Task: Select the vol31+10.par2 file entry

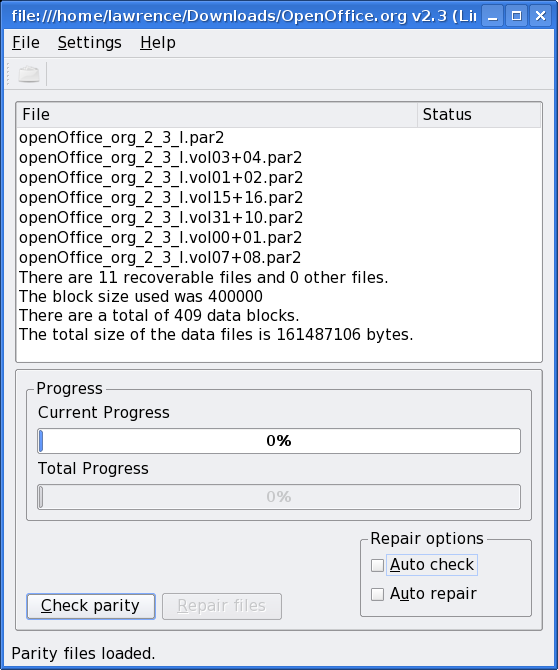Action: [161, 217]
